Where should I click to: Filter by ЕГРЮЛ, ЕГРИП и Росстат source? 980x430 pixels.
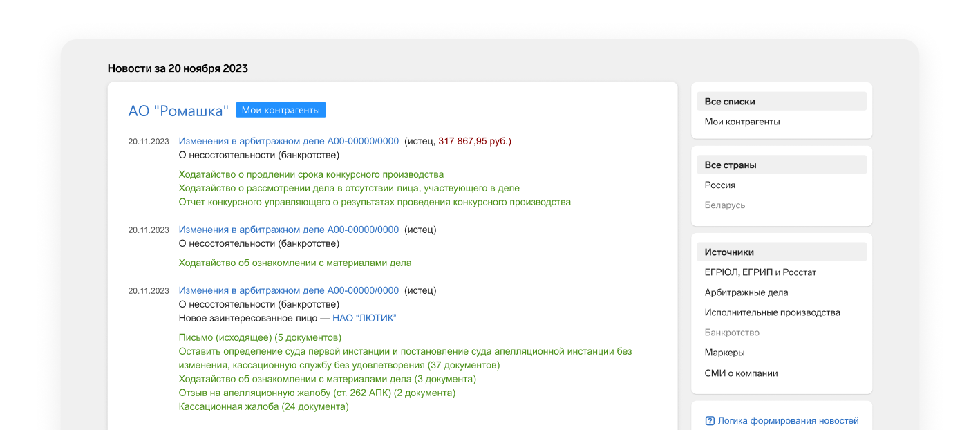(760, 272)
